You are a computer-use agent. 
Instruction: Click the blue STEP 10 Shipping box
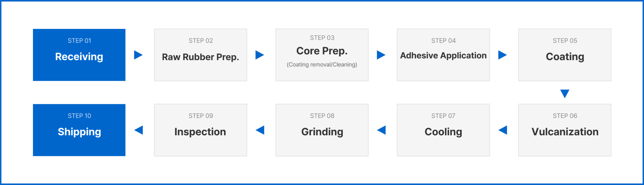79,130
